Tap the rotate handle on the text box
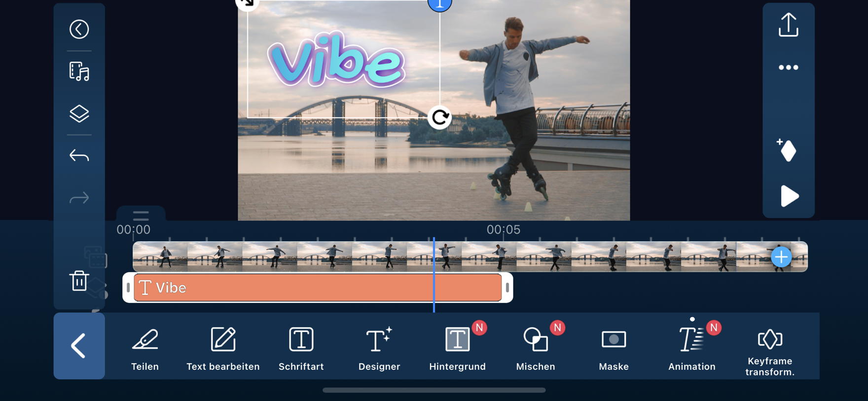This screenshot has height=401, width=868. tap(439, 117)
